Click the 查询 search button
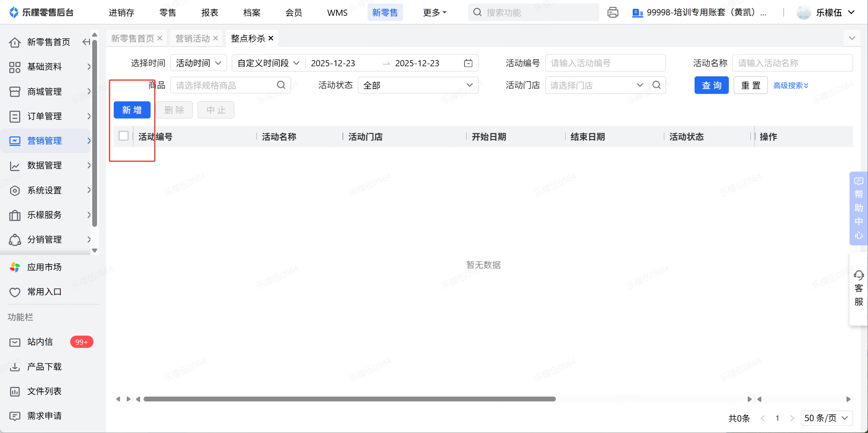This screenshot has height=433, width=868. pos(711,85)
